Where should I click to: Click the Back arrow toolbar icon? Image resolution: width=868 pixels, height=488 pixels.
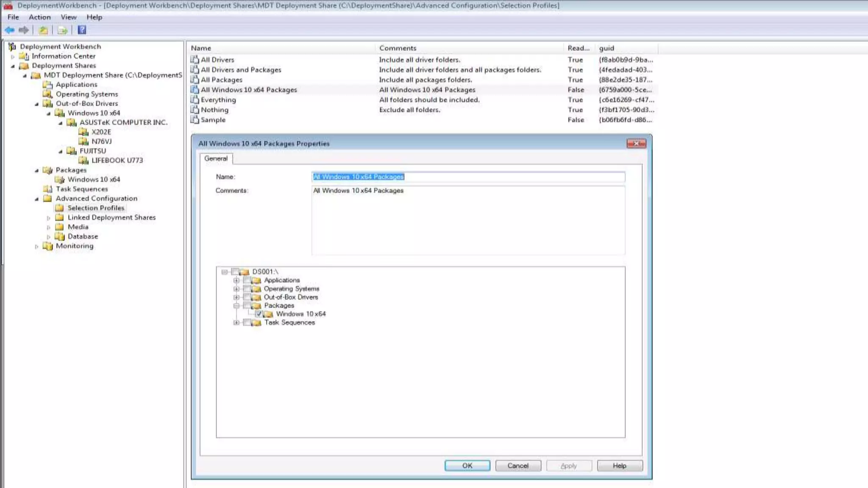click(10, 30)
